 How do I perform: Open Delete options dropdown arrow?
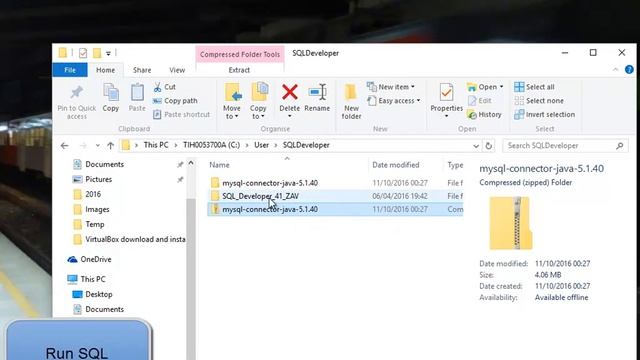[x=290, y=116]
